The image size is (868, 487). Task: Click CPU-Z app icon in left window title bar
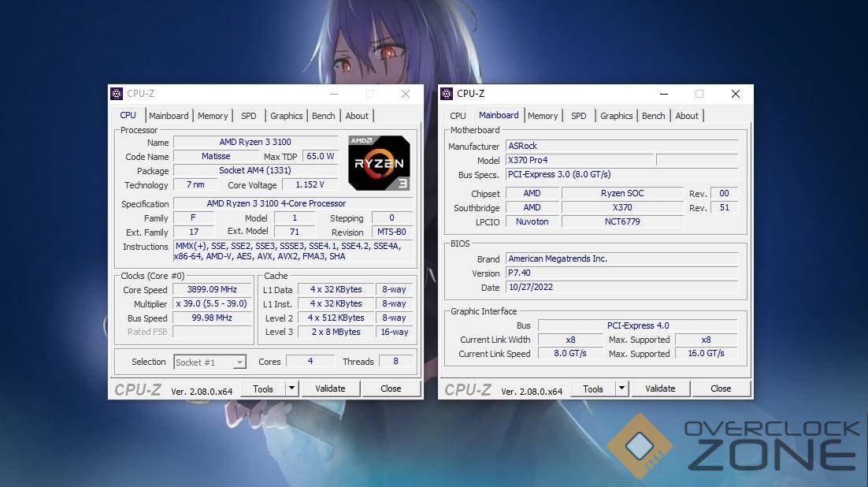[117, 94]
